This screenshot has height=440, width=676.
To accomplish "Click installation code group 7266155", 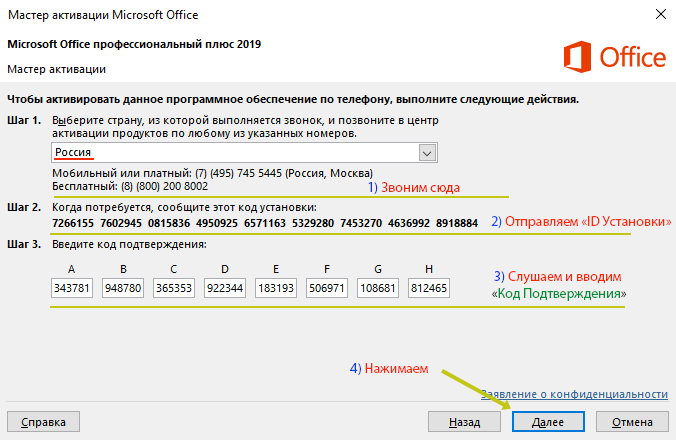I will point(73,223).
